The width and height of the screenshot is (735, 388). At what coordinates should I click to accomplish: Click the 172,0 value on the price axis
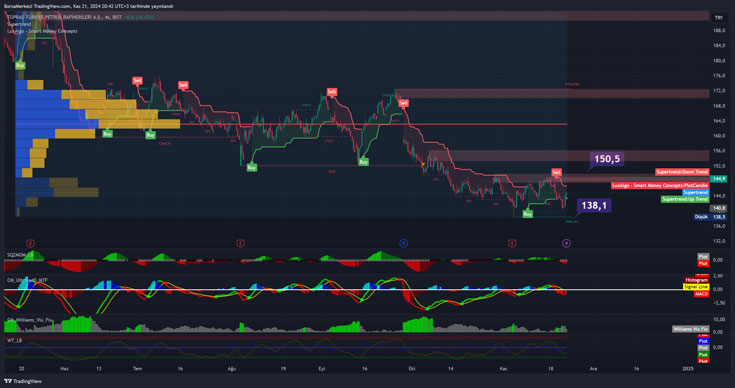click(x=719, y=90)
